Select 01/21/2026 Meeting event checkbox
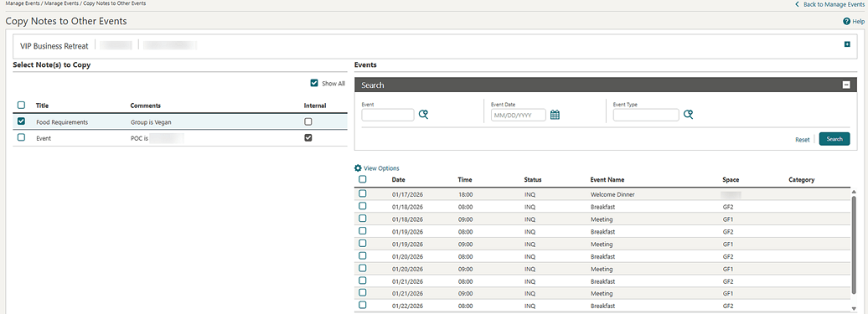The image size is (868, 314). [x=363, y=293]
